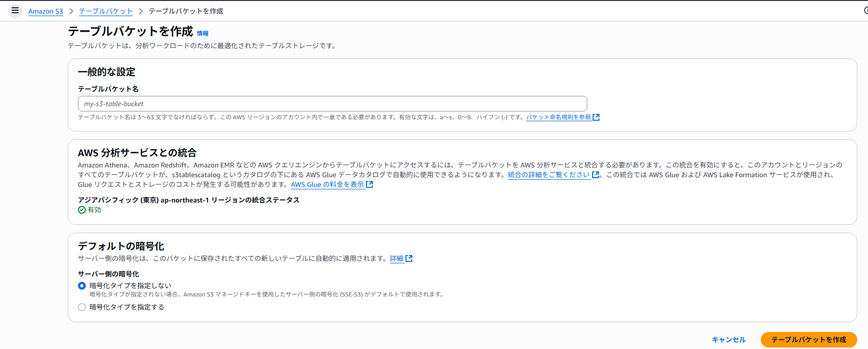Click the green 有効 status check icon
Image resolution: width=868 pixels, height=349 pixels.
pyautogui.click(x=82, y=210)
